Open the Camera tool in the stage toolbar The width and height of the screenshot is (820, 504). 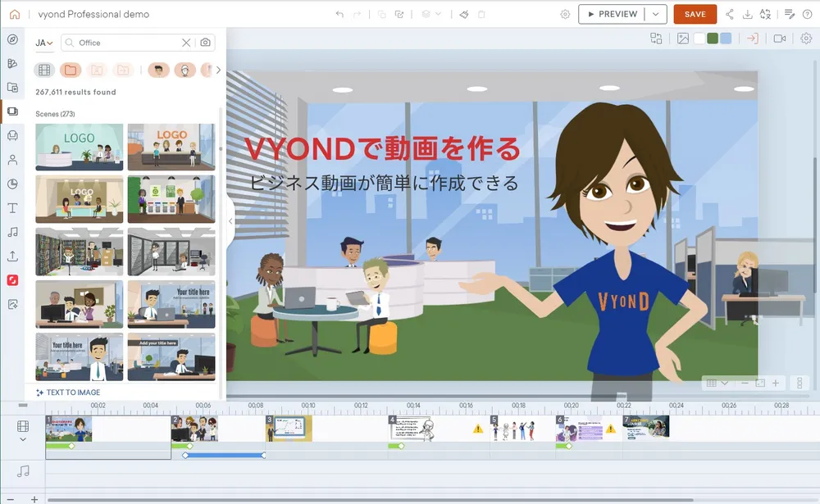(x=779, y=39)
